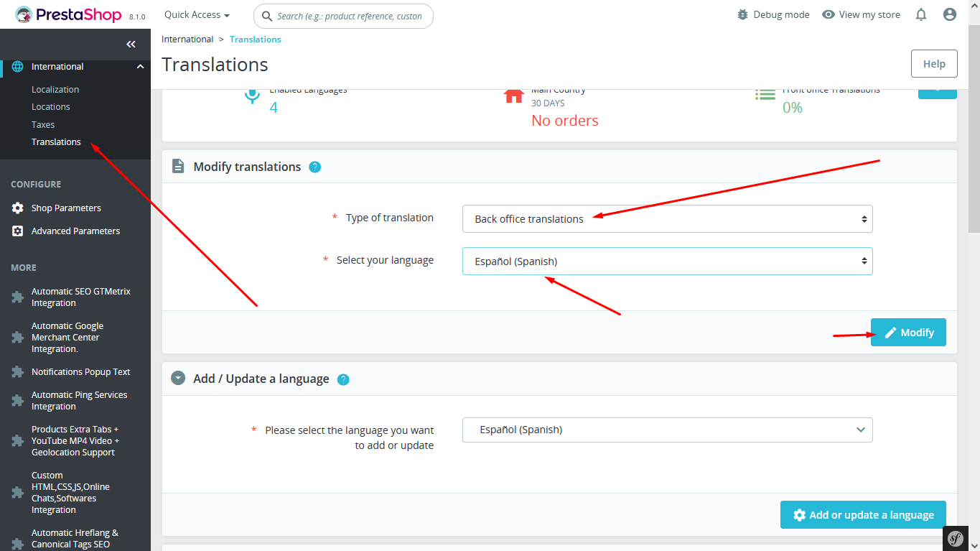The height and width of the screenshot is (551, 980).
Task: Collapse the sidebar with double-chevron icon
Action: click(x=131, y=45)
